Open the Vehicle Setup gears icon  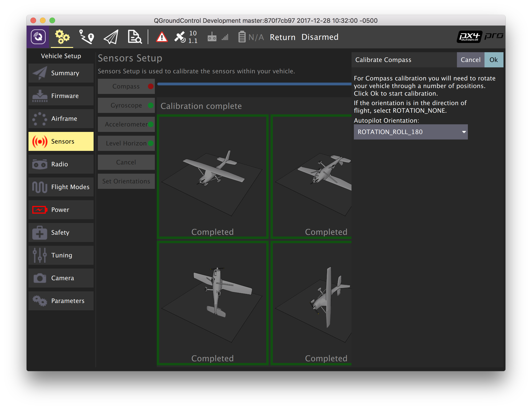pyautogui.click(x=62, y=37)
